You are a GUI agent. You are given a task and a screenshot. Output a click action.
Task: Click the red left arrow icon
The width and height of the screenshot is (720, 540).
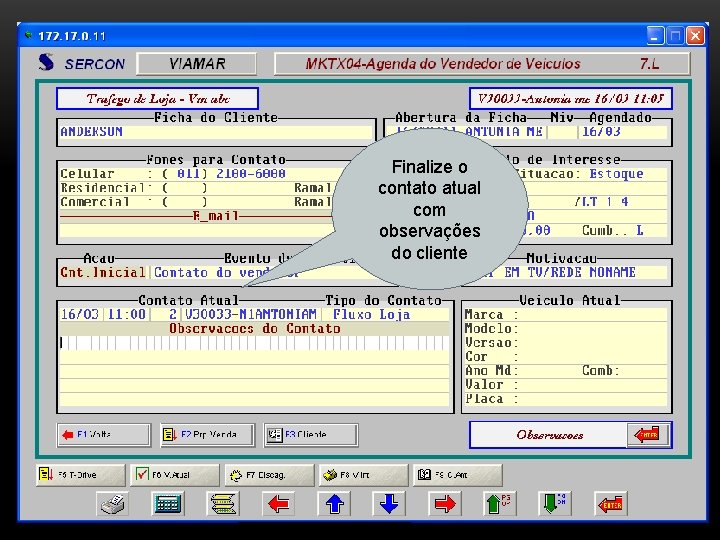point(278,504)
